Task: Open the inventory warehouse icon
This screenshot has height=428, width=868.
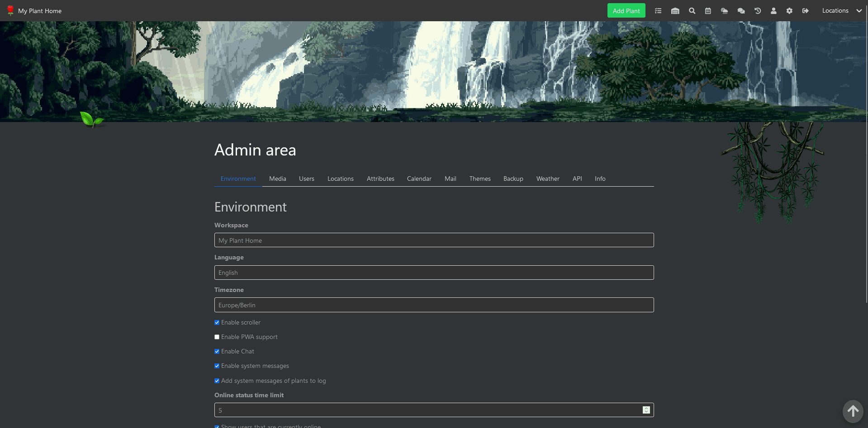Action: [675, 11]
